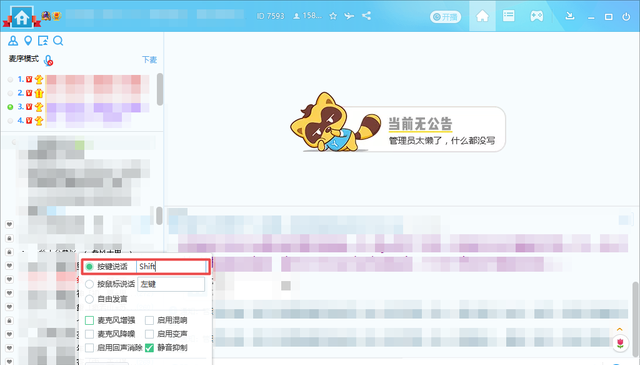Enable the 启用回声消除 echo cancellation checkbox
This screenshot has width=640, height=365.
[x=89, y=348]
